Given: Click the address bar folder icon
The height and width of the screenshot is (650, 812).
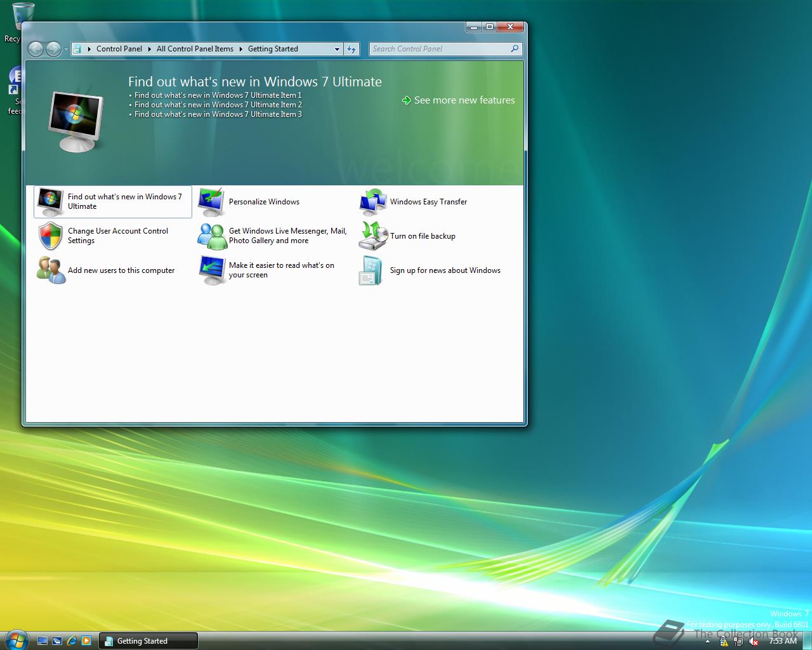Looking at the screenshot, I should click(x=77, y=49).
